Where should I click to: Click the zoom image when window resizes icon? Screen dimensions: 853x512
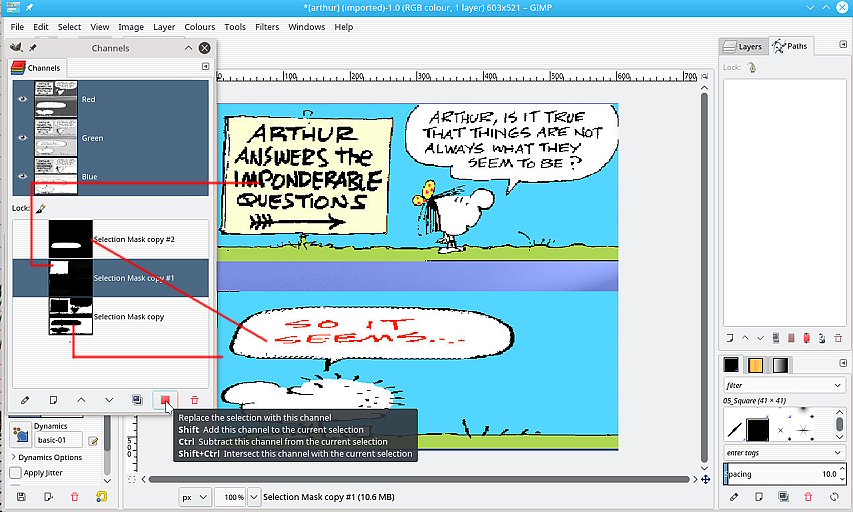705,76
